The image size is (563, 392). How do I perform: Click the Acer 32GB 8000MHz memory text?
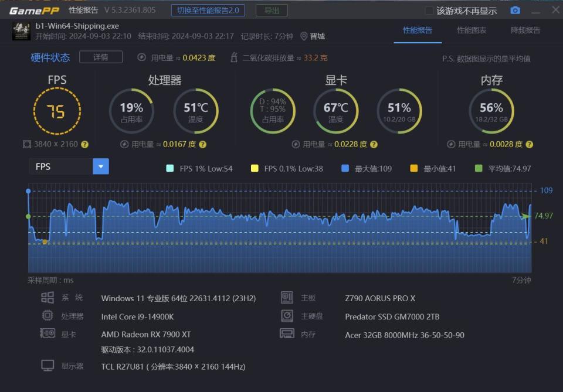(x=405, y=335)
